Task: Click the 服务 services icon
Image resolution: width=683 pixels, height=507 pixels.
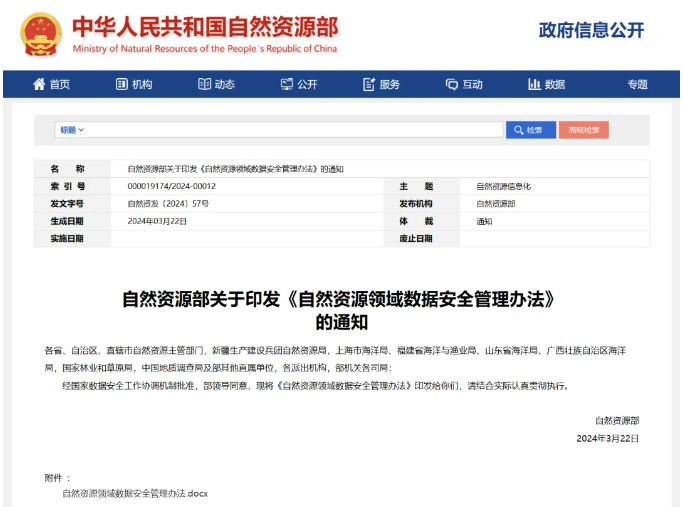Action: coord(369,84)
